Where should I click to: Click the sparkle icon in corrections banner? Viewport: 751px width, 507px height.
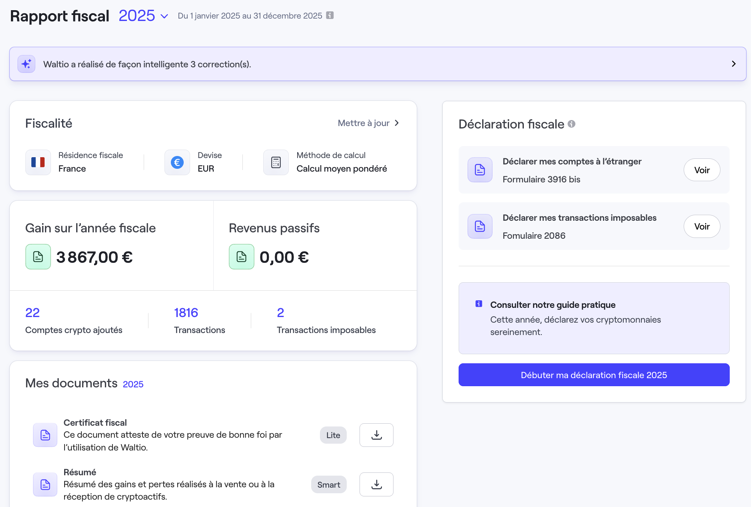pyautogui.click(x=27, y=64)
